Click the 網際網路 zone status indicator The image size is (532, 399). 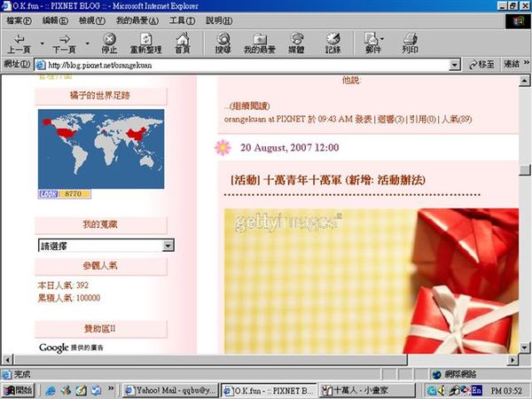[455, 374]
